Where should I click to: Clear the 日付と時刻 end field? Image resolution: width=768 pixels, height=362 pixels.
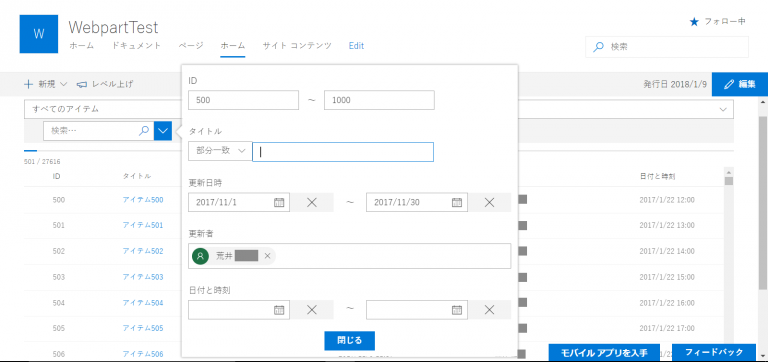point(489,310)
